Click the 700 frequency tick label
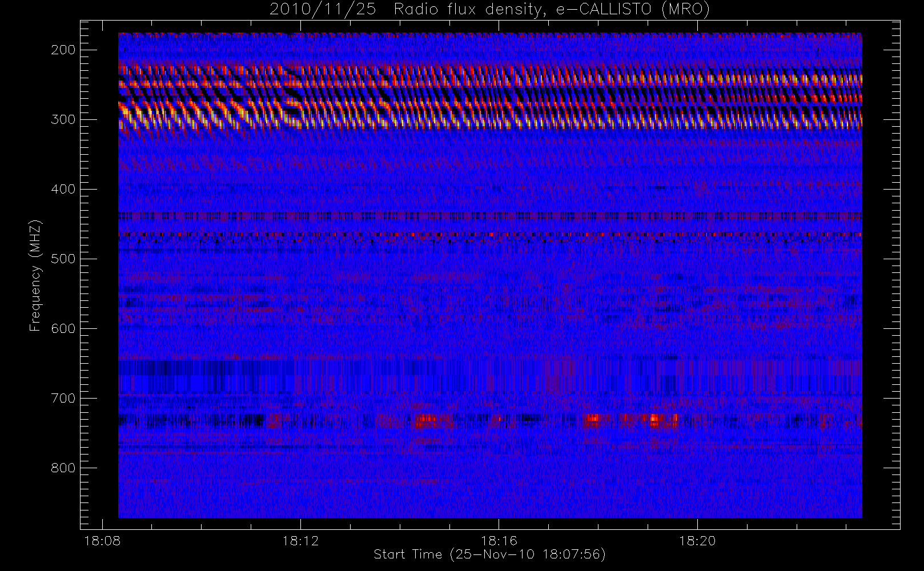This screenshot has width=924, height=571. coord(63,398)
